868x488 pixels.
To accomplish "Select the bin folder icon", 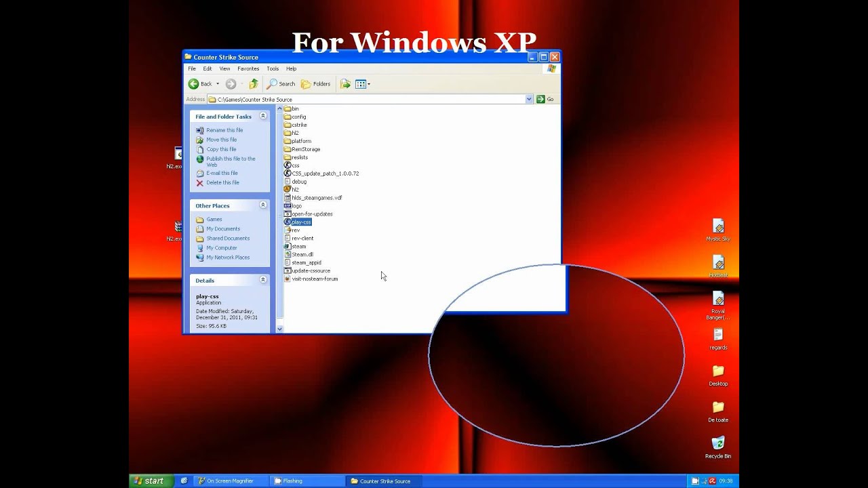I will click(287, 108).
